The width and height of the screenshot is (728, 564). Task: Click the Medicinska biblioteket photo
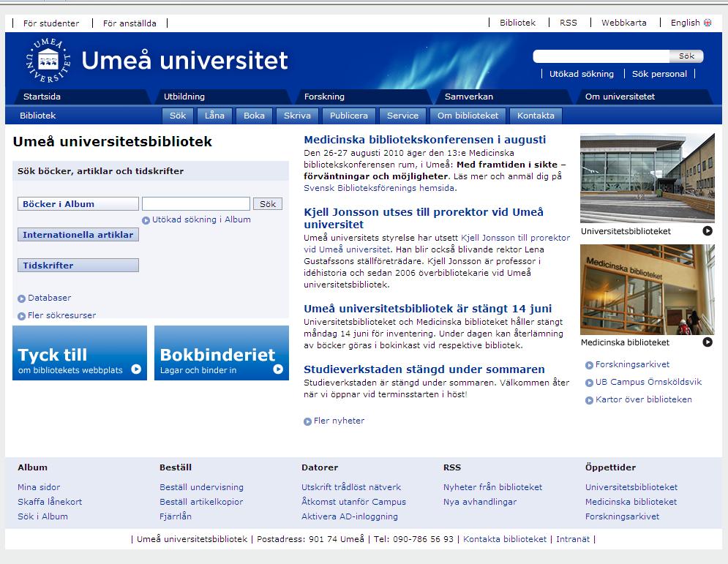[648, 290]
